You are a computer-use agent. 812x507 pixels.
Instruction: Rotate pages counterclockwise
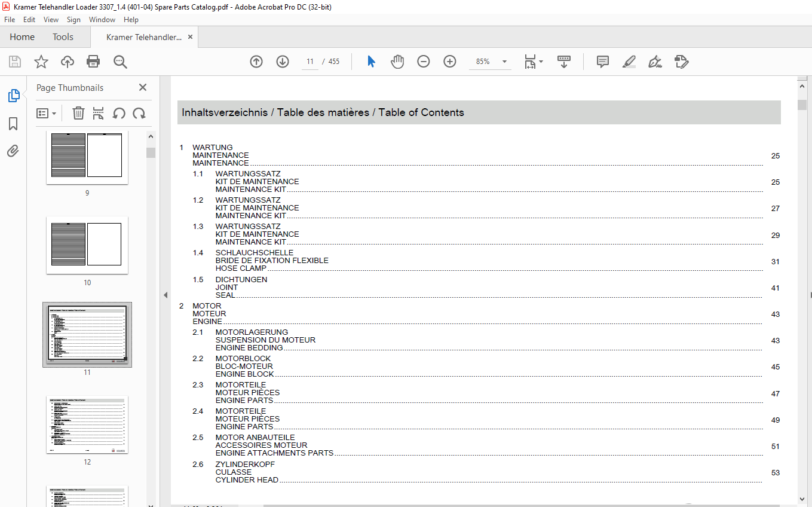tap(119, 113)
